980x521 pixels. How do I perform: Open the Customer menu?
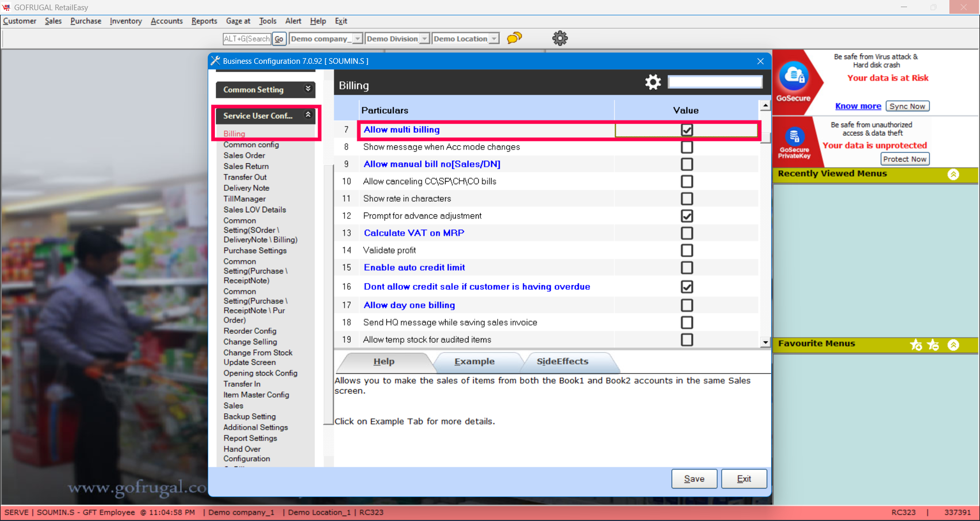20,21
